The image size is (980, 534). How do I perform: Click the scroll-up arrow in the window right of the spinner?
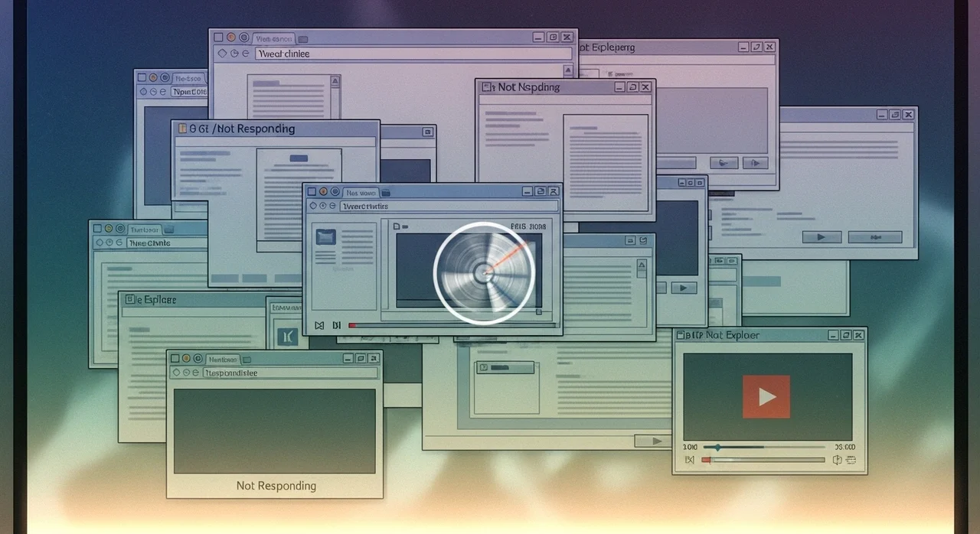642,265
